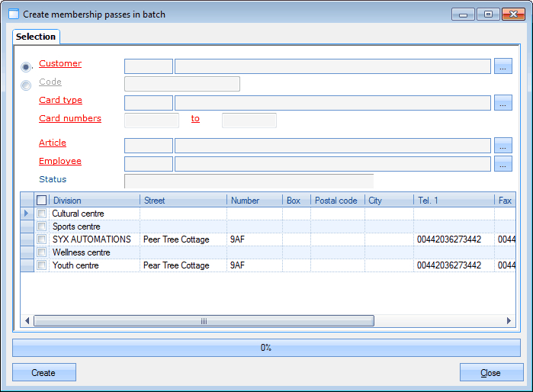Image resolution: width=533 pixels, height=392 pixels.
Task: Open the Employee lookup browse button
Action: pyautogui.click(x=502, y=164)
